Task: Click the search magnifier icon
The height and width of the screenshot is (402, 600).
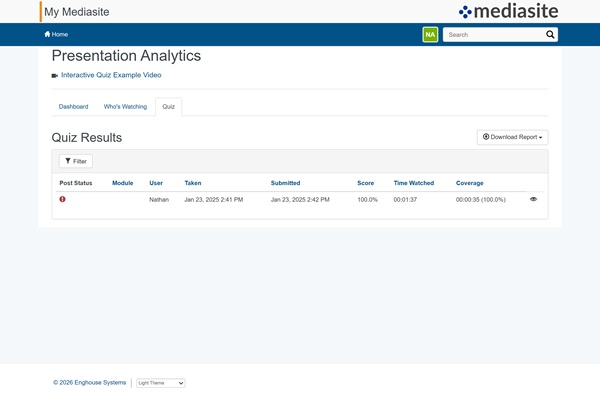Action: 549,34
